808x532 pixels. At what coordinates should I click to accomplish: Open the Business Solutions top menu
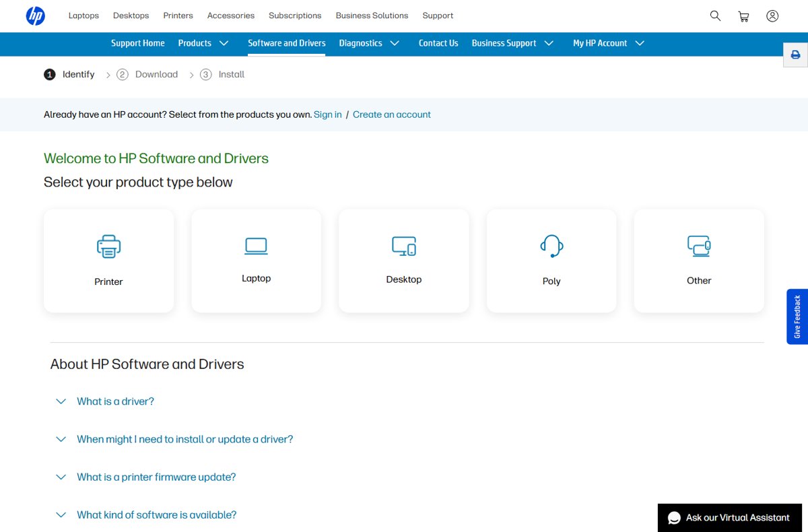click(x=372, y=15)
